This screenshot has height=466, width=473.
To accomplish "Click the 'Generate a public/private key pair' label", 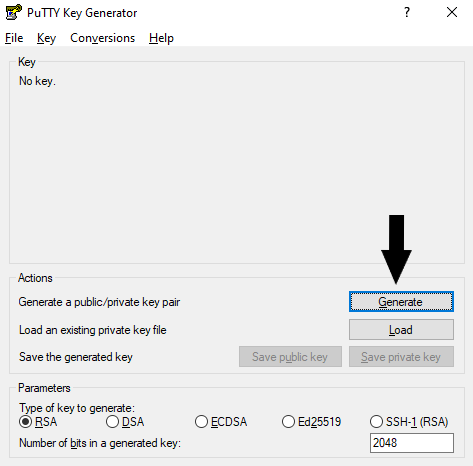I will 99,302.
